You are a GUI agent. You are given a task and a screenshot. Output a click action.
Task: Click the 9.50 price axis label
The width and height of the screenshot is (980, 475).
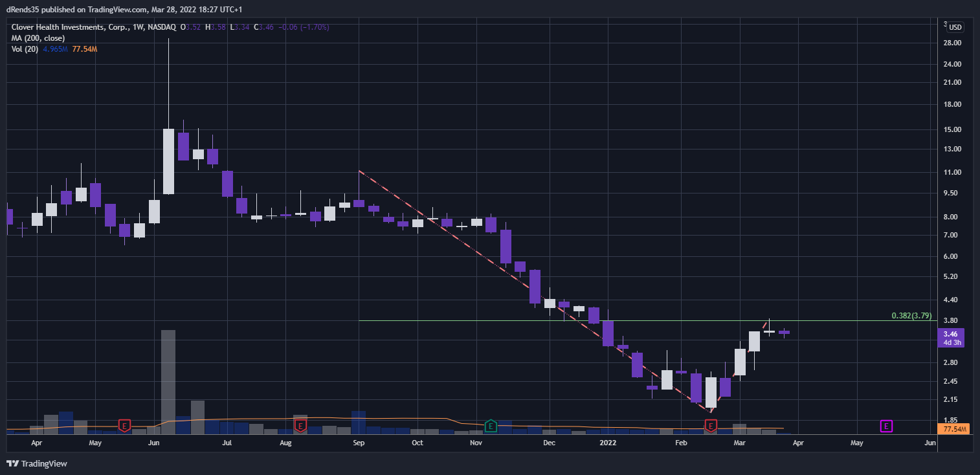point(952,193)
